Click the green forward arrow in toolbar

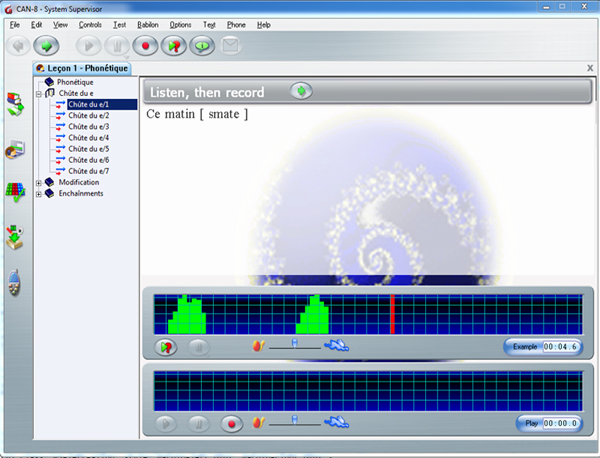pos(46,45)
